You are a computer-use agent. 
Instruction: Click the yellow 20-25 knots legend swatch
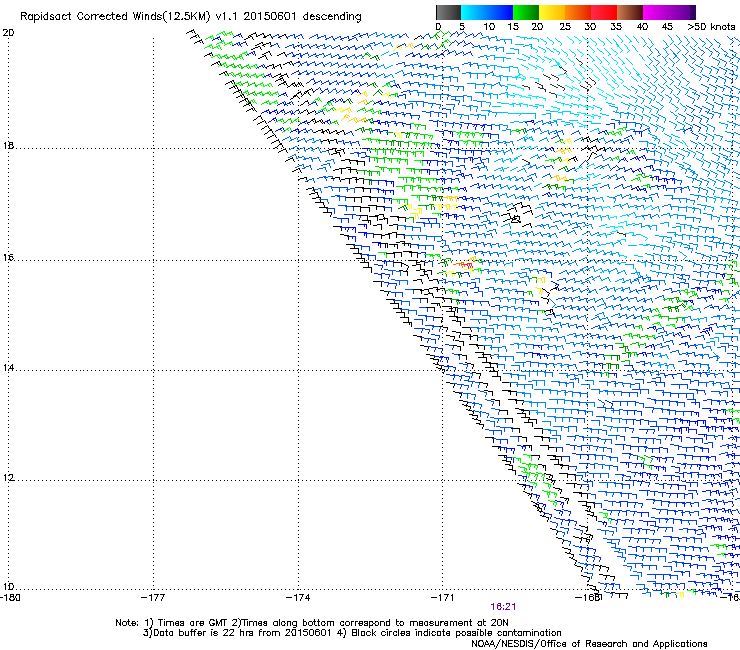[552, 12]
